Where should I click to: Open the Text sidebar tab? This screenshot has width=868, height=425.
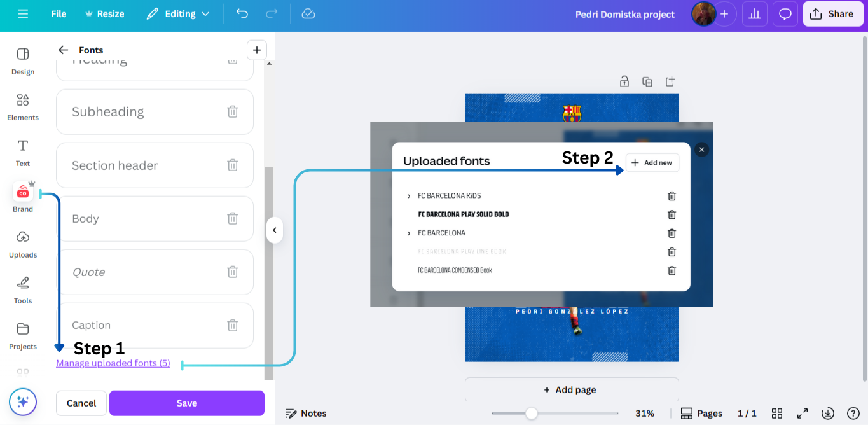[23, 153]
